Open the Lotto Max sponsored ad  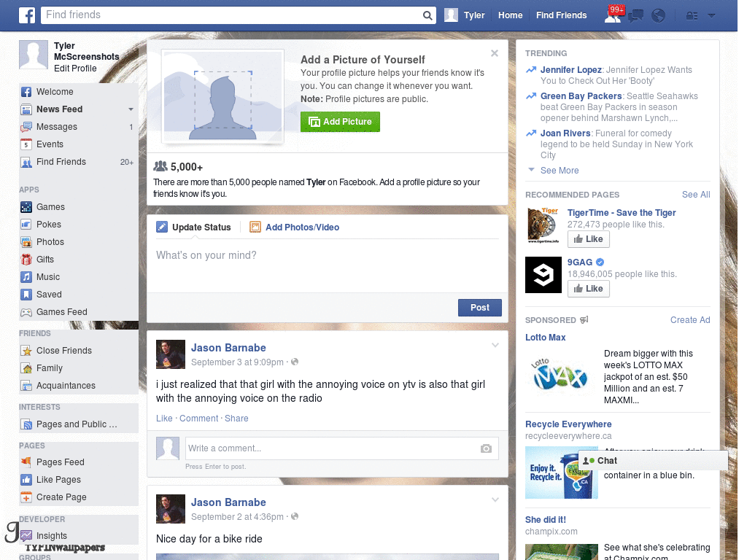545,338
